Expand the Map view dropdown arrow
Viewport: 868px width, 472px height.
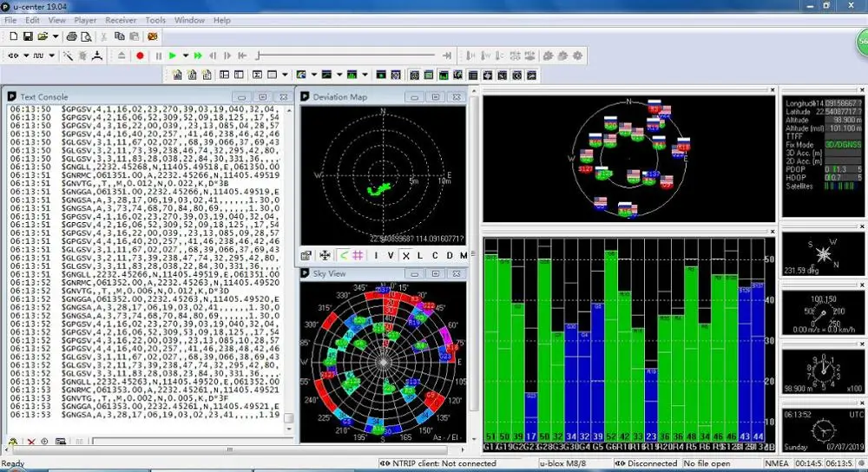(x=314, y=75)
